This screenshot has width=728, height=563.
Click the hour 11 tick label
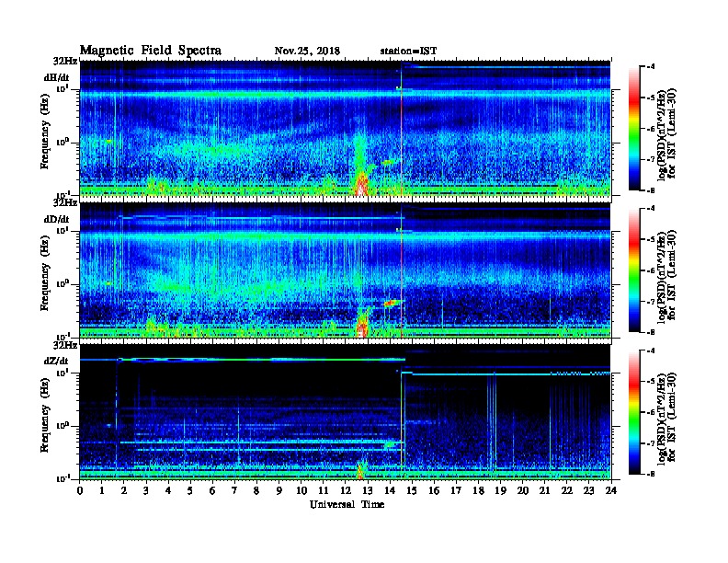(324, 491)
